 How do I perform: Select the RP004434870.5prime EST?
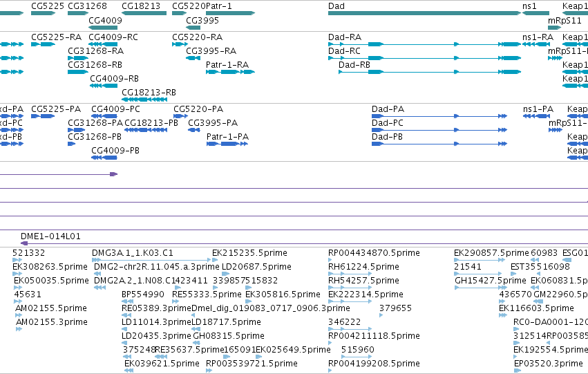[330, 260]
